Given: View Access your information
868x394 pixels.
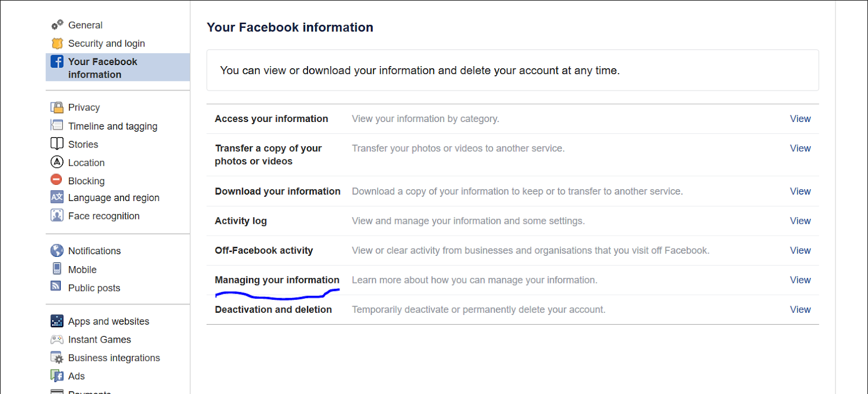Looking at the screenshot, I should pos(800,119).
